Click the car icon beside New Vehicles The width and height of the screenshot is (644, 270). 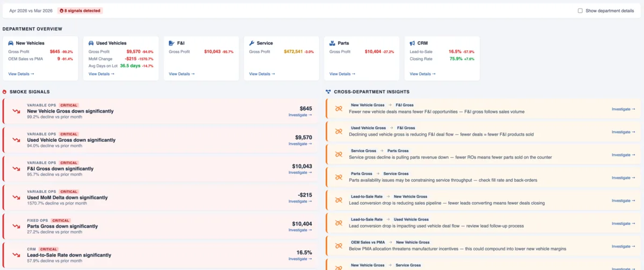[11, 43]
